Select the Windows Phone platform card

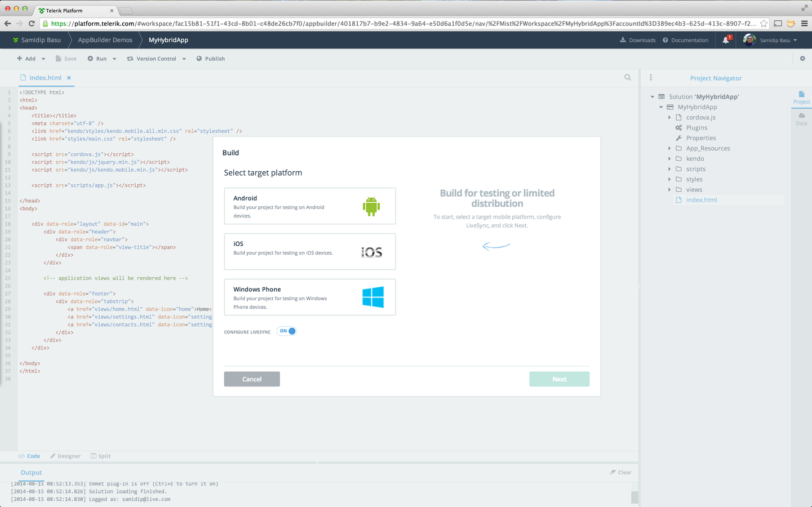[x=310, y=297]
